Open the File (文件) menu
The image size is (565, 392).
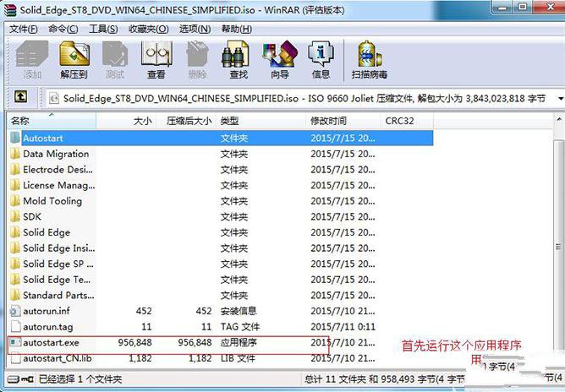[x=24, y=29]
